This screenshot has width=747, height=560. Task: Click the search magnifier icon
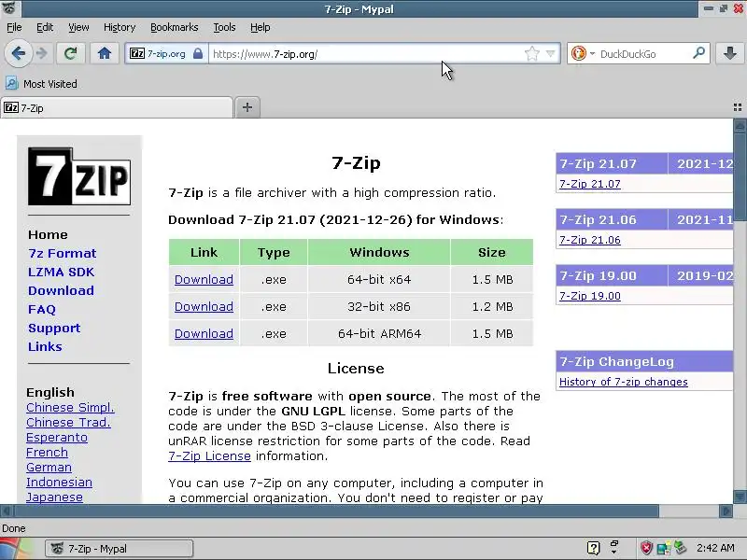click(x=698, y=53)
